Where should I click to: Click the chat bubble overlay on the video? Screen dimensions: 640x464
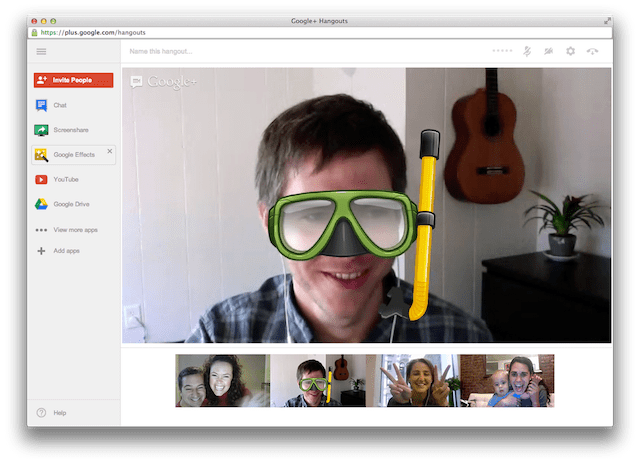[x=136, y=82]
